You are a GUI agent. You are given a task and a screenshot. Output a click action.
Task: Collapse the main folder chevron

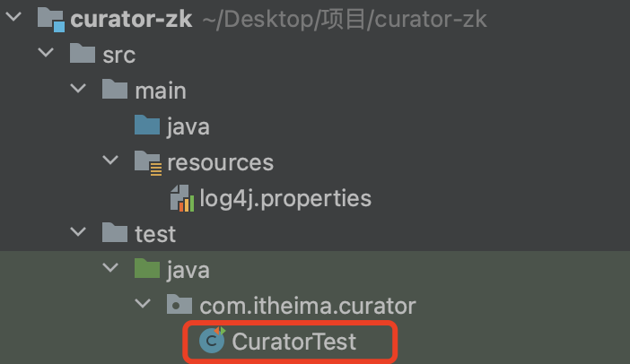[x=78, y=91]
